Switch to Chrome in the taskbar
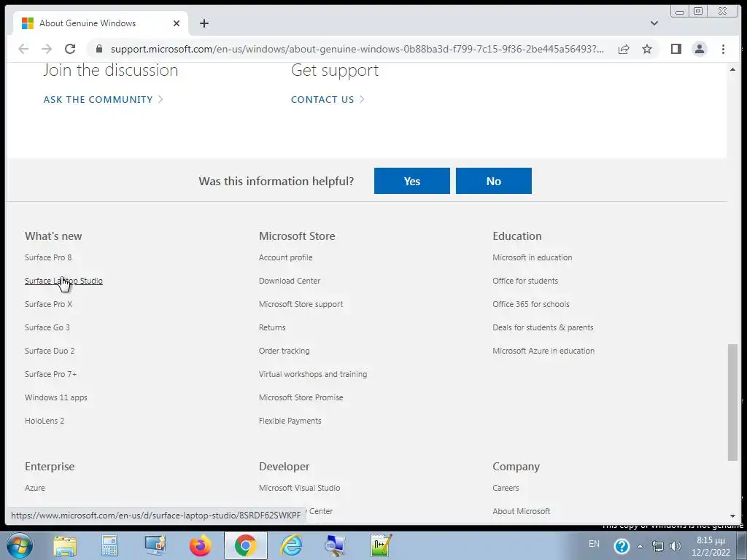Image resolution: width=747 pixels, height=560 pixels. (x=245, y=545)
